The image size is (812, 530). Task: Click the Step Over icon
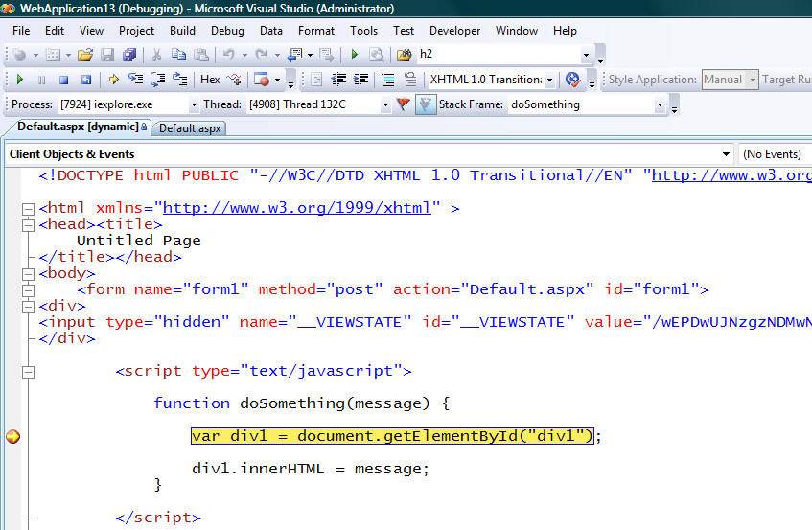point(157,80)
